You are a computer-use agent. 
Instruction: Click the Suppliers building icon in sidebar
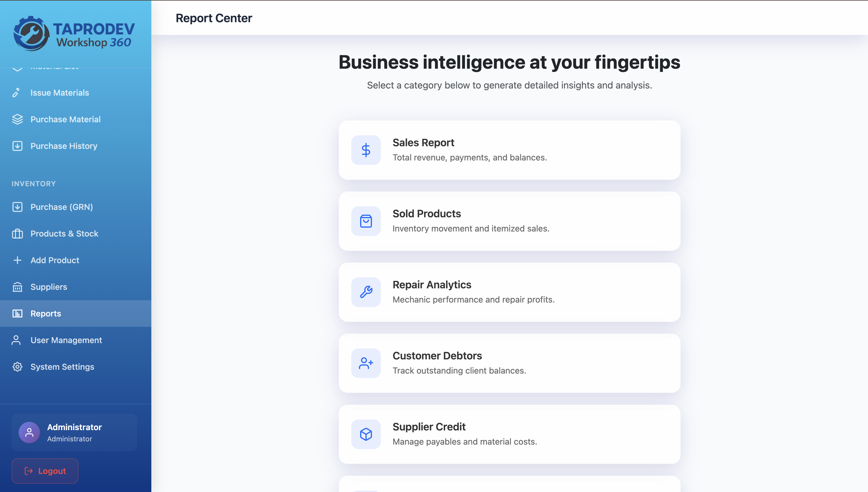pyautogui.click(x=17, y=287)
